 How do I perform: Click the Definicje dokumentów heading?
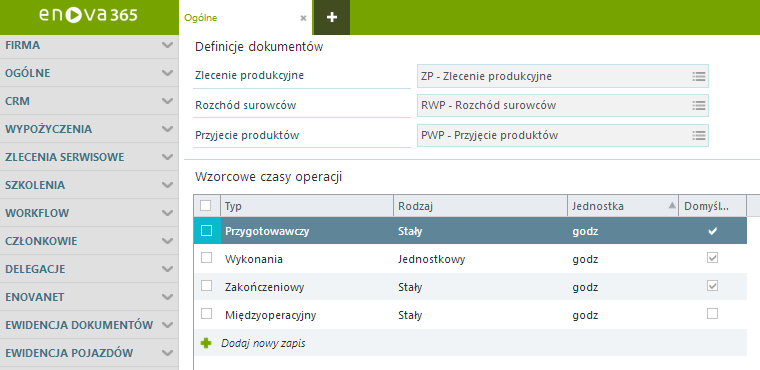tap(259, 47)
